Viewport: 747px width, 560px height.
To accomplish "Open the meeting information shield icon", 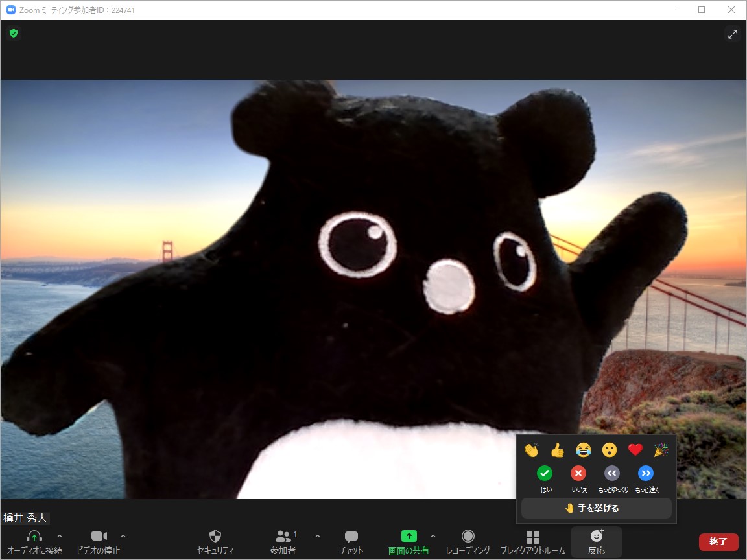I will pos(14,33).
